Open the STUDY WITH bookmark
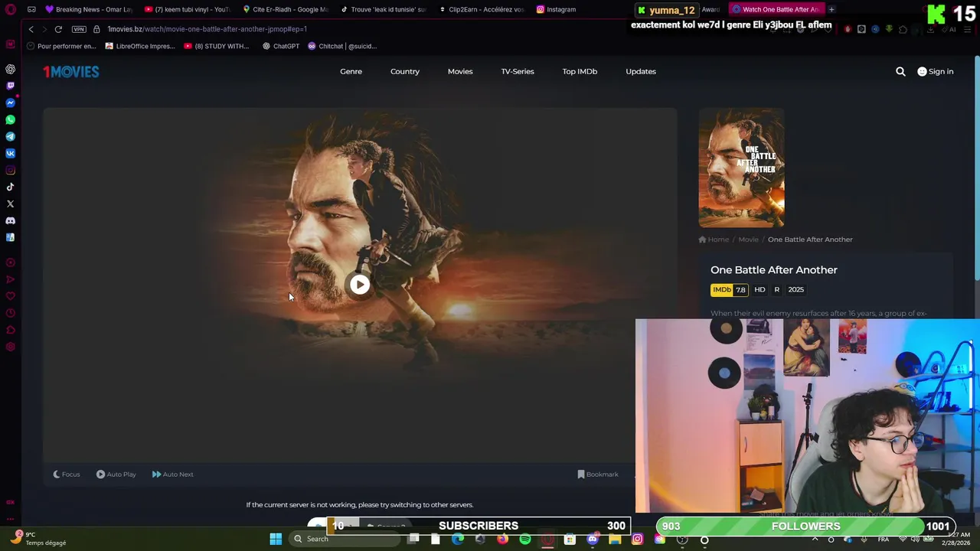980x551 pixels. click(216, 46)
